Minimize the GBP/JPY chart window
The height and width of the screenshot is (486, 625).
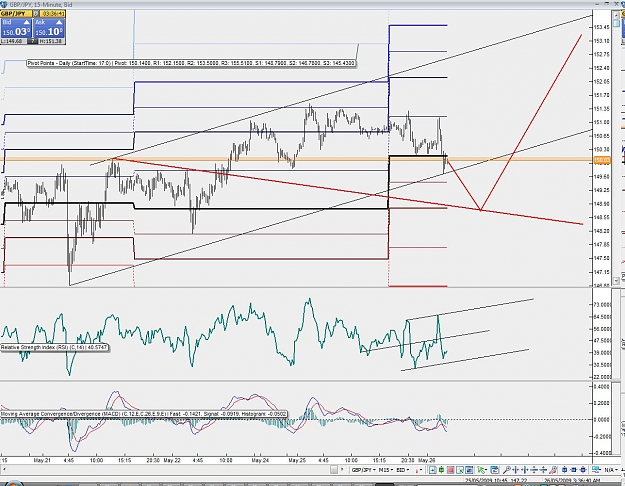click(x=597, y=4)
